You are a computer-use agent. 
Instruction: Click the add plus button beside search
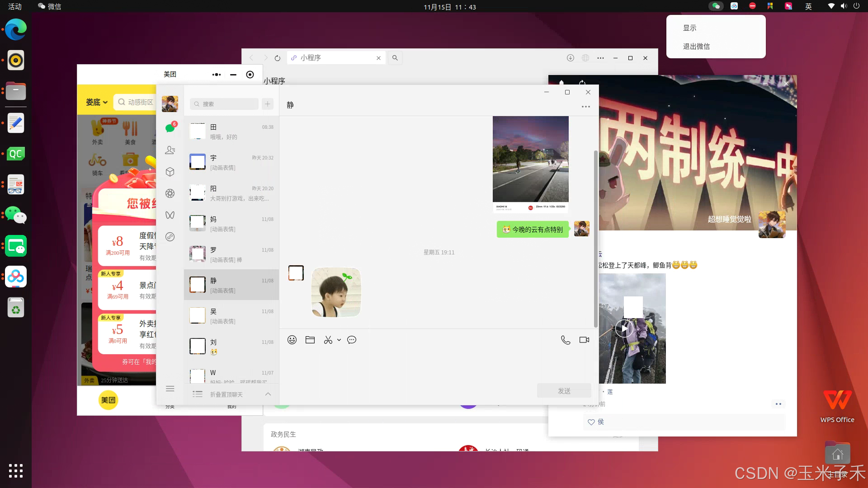268,104
